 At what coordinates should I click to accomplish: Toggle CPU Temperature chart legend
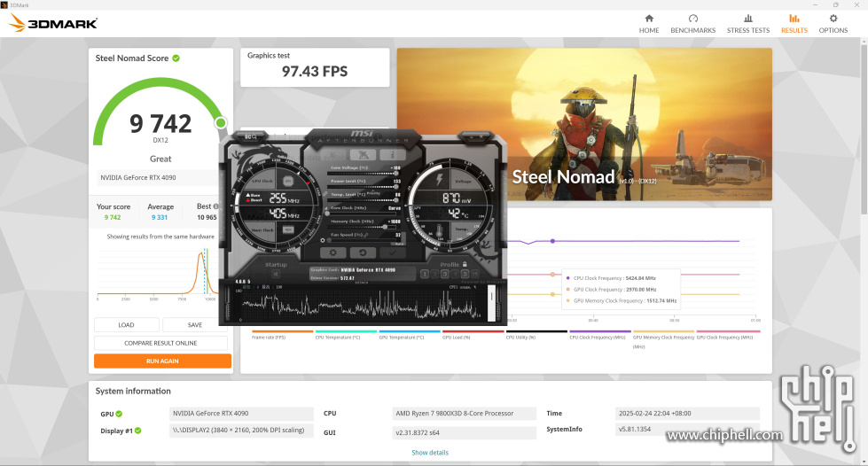click(346, 336)
